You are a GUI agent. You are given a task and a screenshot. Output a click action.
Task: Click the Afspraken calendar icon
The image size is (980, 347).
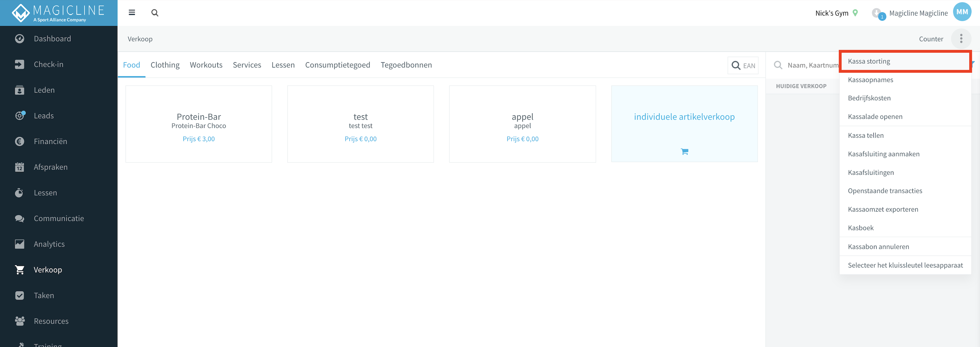tap(19, 167)
